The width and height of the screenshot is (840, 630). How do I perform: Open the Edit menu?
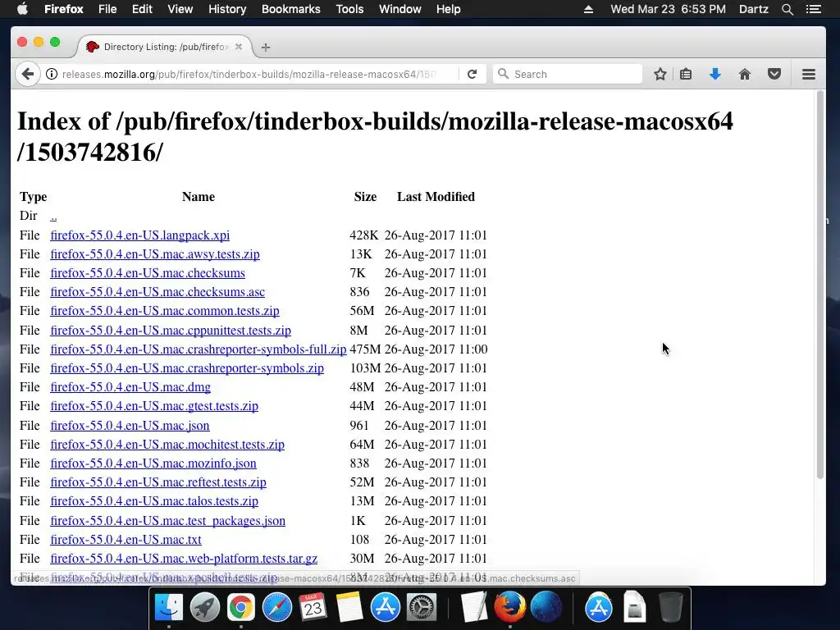[142, 9]
